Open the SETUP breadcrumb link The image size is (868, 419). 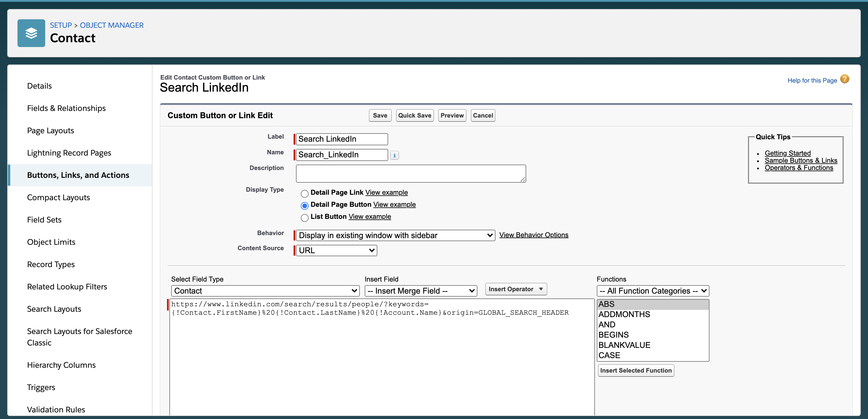click(61, 25)
